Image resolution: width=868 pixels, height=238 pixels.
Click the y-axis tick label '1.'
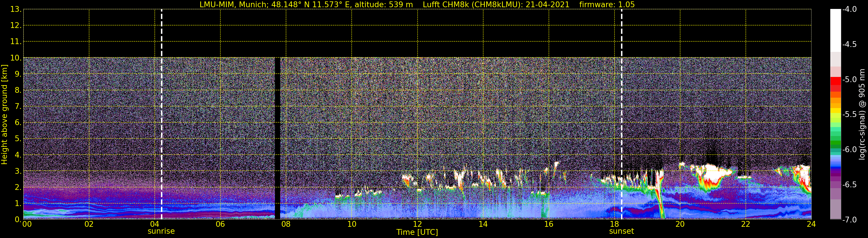tap(18, 204)
